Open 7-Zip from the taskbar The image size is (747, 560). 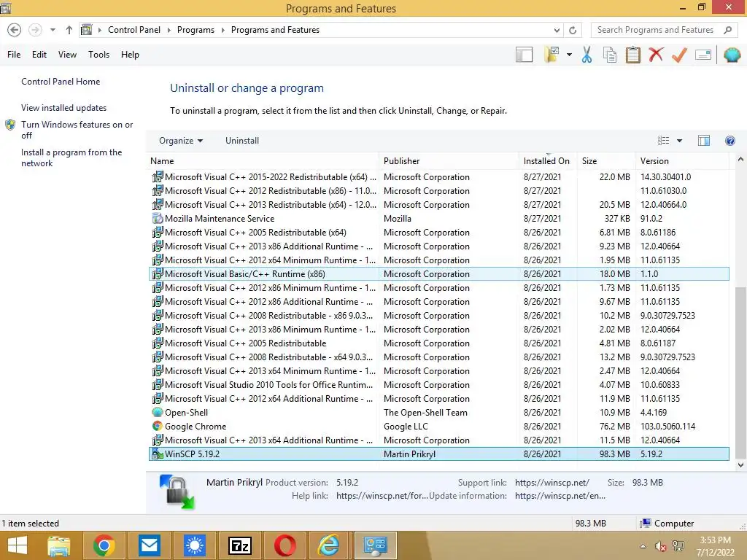(x=239, y=545)
